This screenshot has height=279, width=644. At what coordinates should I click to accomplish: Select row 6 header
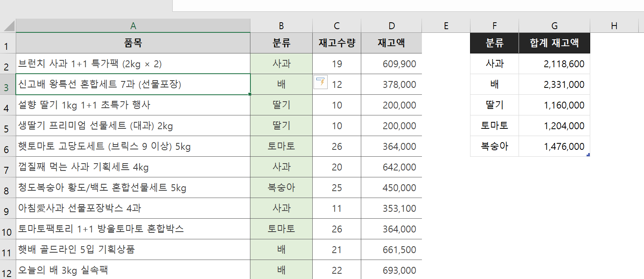(8, 146)
